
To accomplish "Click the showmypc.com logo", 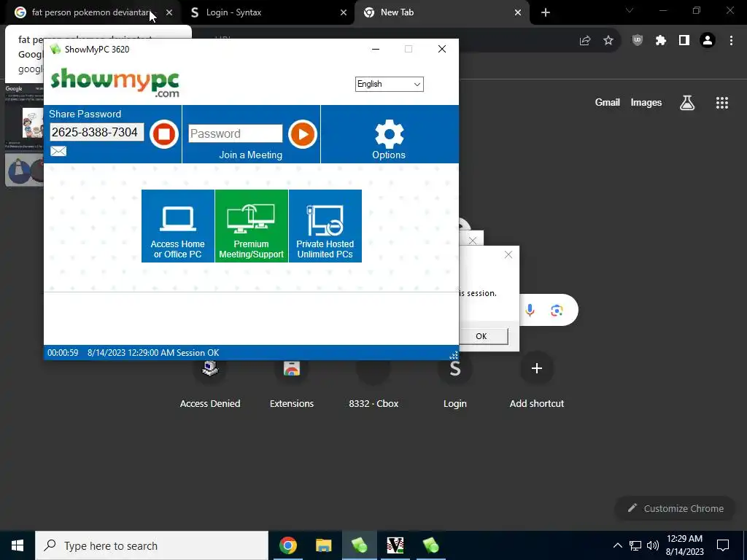I will click(115, 82).
